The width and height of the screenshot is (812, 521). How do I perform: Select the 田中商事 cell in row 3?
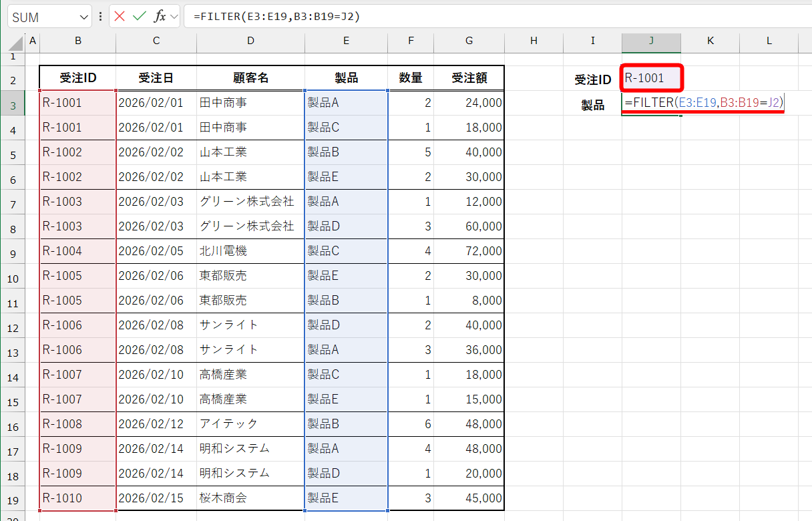pyautogui.click(x=250, y=102)
